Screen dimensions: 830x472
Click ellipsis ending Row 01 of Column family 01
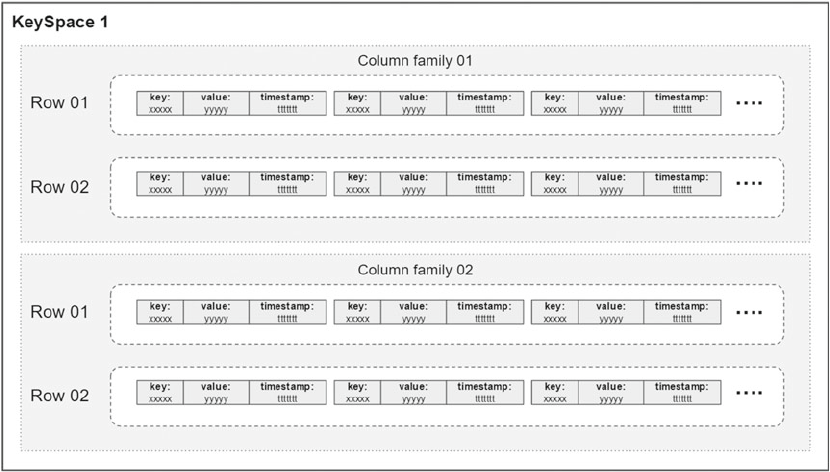(749, 103)
